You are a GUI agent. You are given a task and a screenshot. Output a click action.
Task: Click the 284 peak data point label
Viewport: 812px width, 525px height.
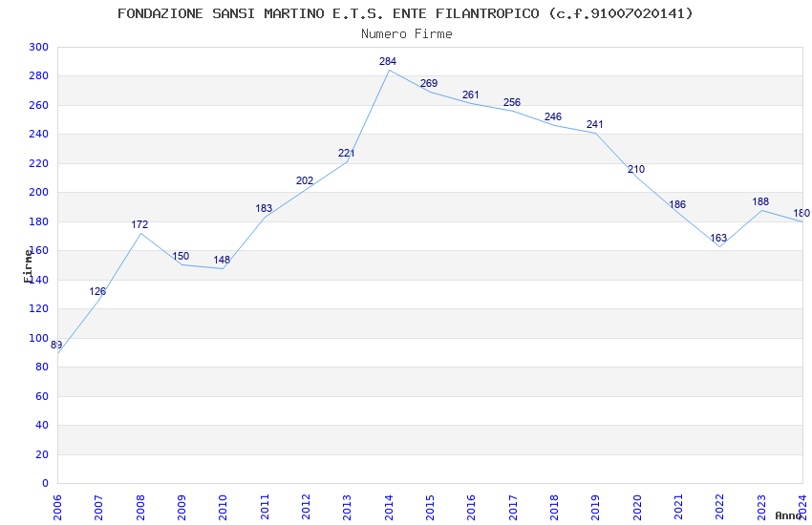coord(387,61)
